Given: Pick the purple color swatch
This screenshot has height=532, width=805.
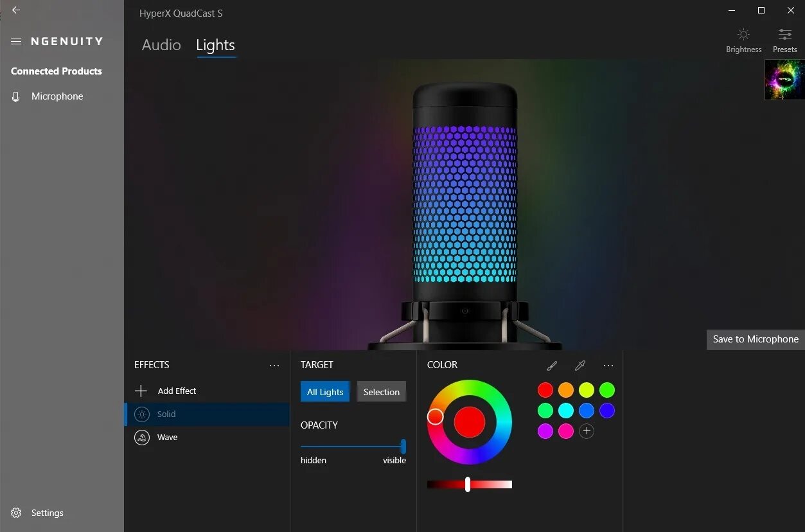Looking at the screenshot, I should coord(545,431).
